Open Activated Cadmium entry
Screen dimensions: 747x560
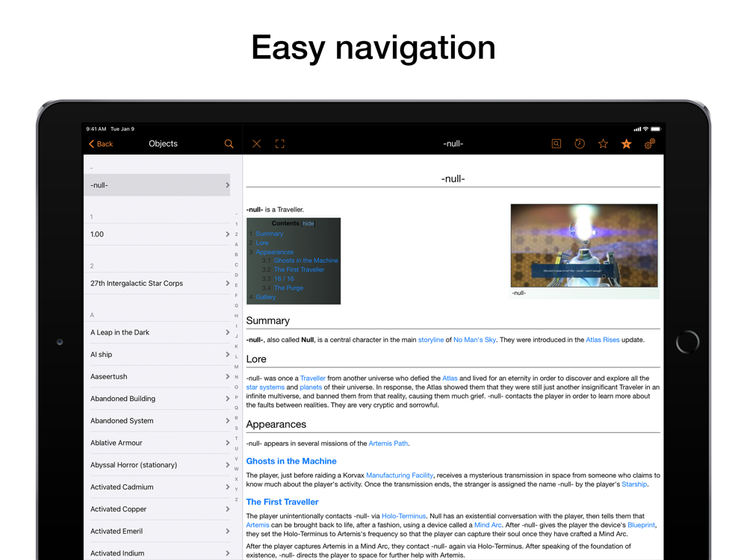pos(157,487)
